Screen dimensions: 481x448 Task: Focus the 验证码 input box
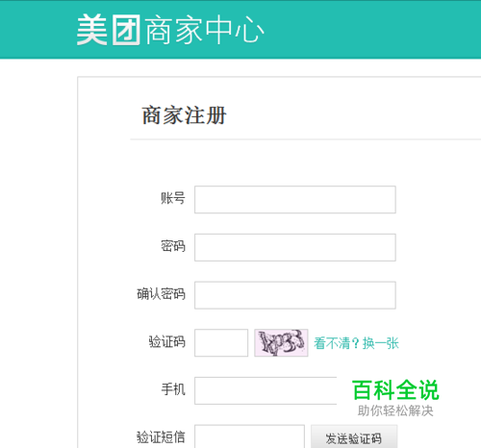[x=221, y=342]
